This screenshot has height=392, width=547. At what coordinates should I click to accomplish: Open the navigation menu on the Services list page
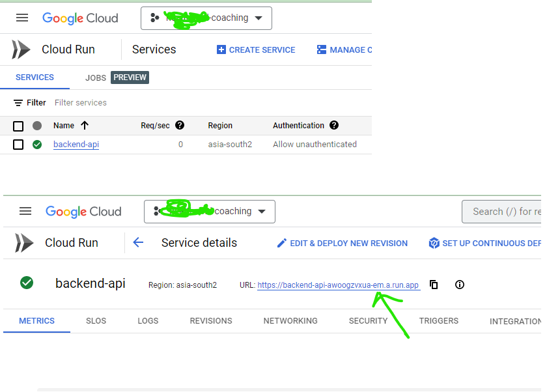tap(22, 18)
